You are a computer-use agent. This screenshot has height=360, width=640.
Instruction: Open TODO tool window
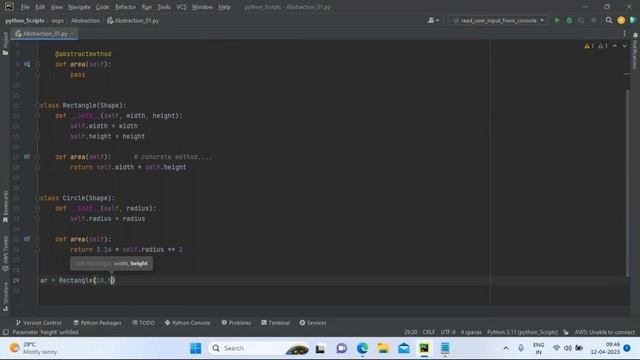tap(143, 322)
